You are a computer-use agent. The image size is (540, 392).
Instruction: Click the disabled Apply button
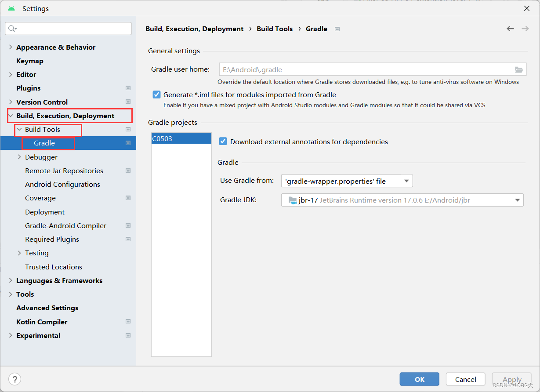click(x=512, y=379)
